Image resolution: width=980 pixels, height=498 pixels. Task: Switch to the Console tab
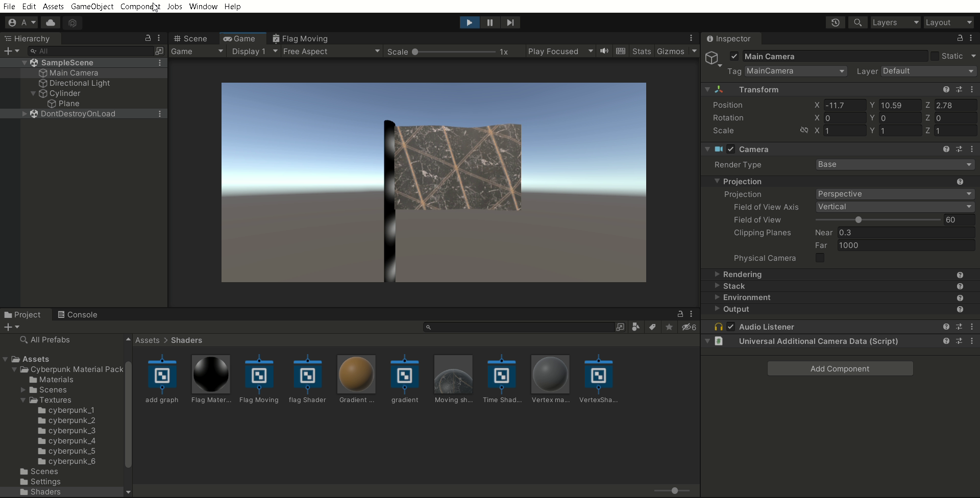[78, 314]
